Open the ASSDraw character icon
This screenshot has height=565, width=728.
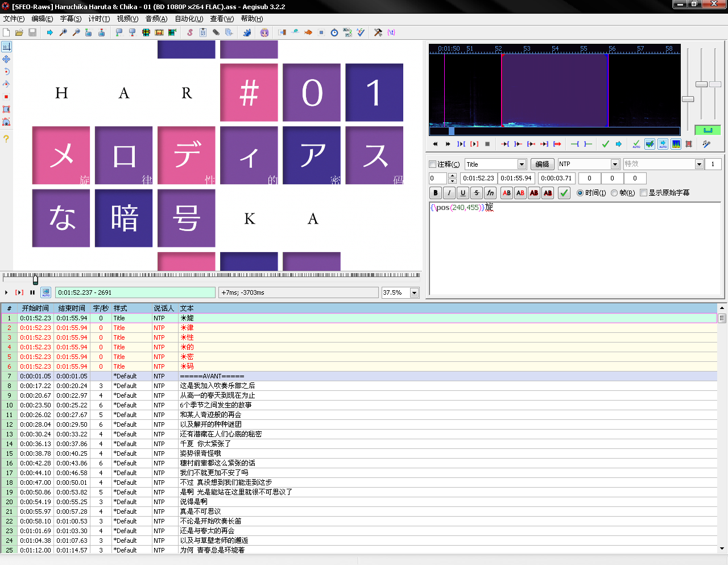click(264, 32)
